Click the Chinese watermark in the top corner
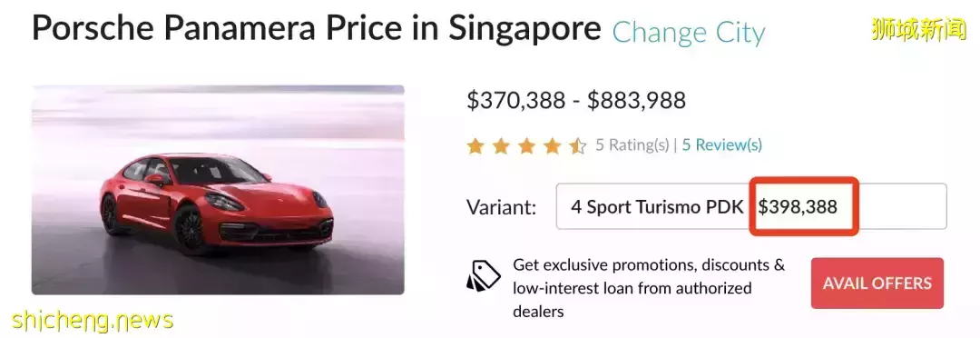This screenshot has width=980, height=338. (919, 29)
